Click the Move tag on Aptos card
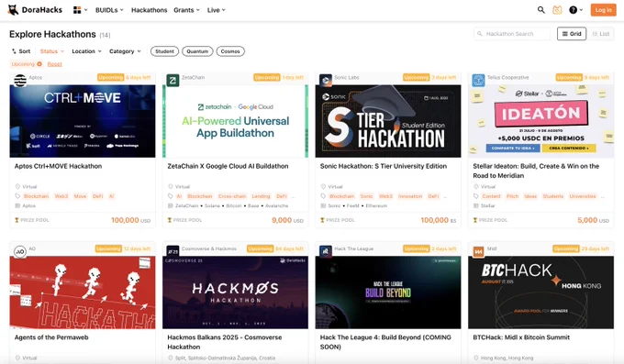 coord(80,196)
